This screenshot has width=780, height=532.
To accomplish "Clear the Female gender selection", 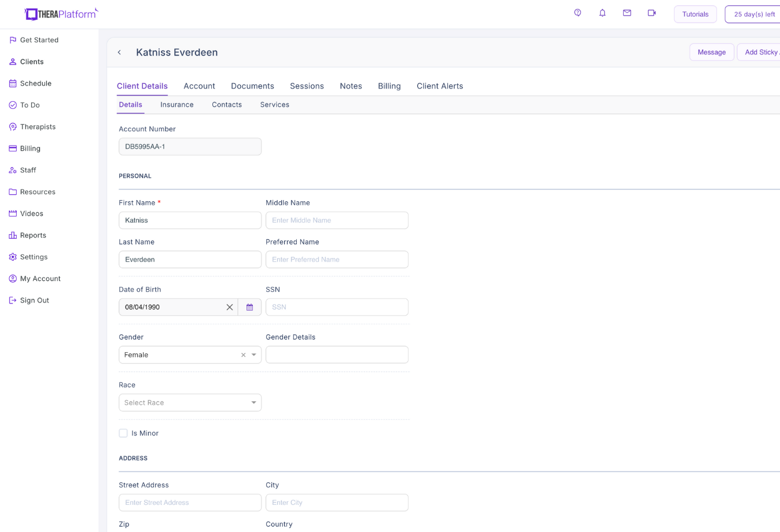I will 243,355.
